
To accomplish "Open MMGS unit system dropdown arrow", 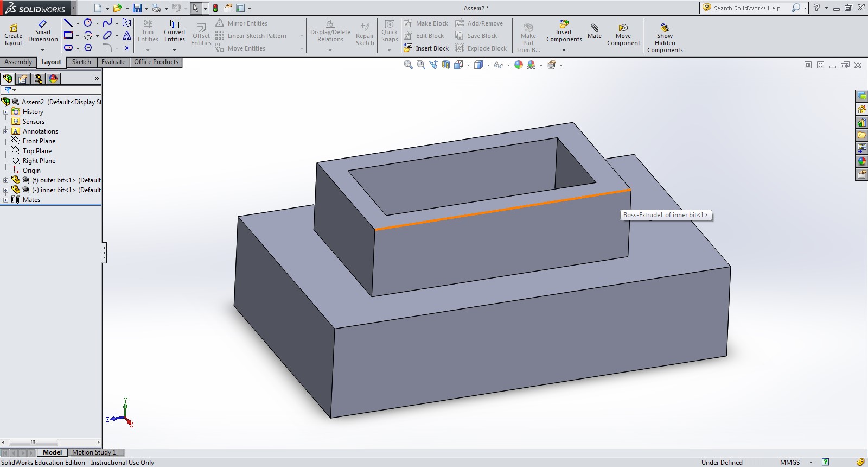I will pos(811,463).
